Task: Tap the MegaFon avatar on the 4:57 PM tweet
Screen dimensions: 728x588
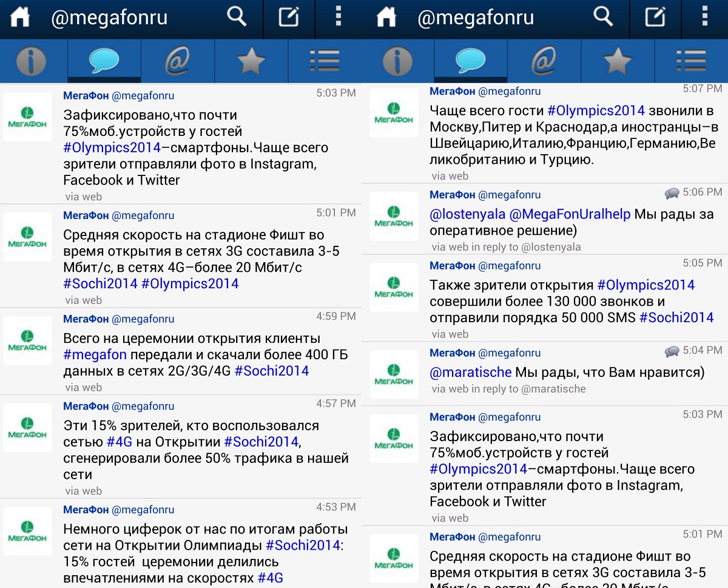Action: click(x=27, y=428)
